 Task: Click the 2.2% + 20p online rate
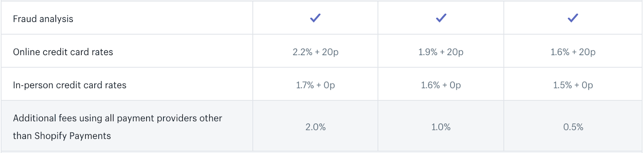tap(316, 52)
